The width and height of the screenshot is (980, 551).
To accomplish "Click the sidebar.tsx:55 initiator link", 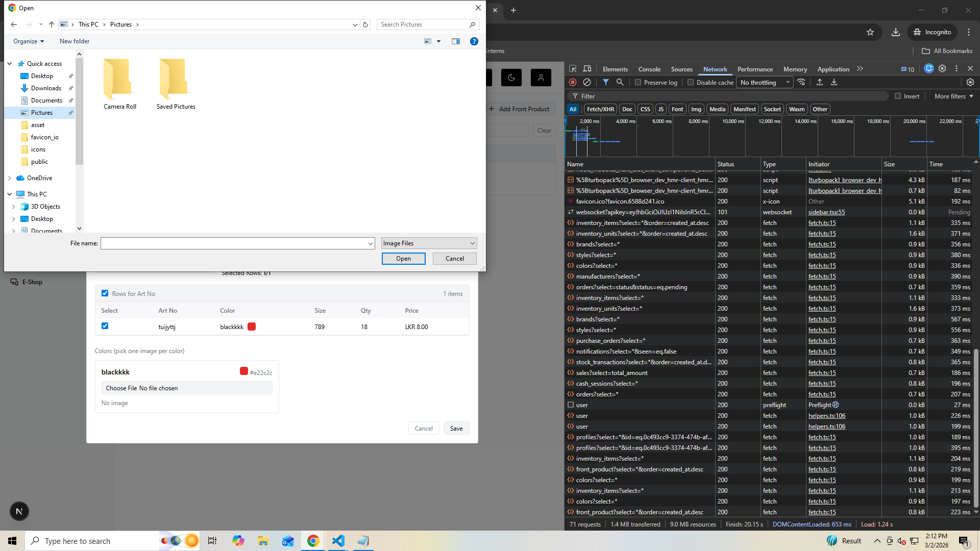I will click(826, 212).
